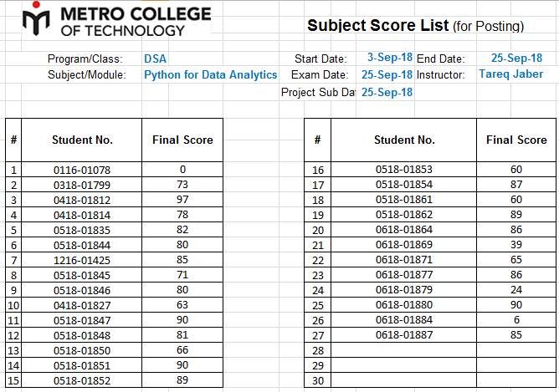The image size is (559, 392).
Task: Select the final score 66 for 0518-01850
Action: [182, 350]
